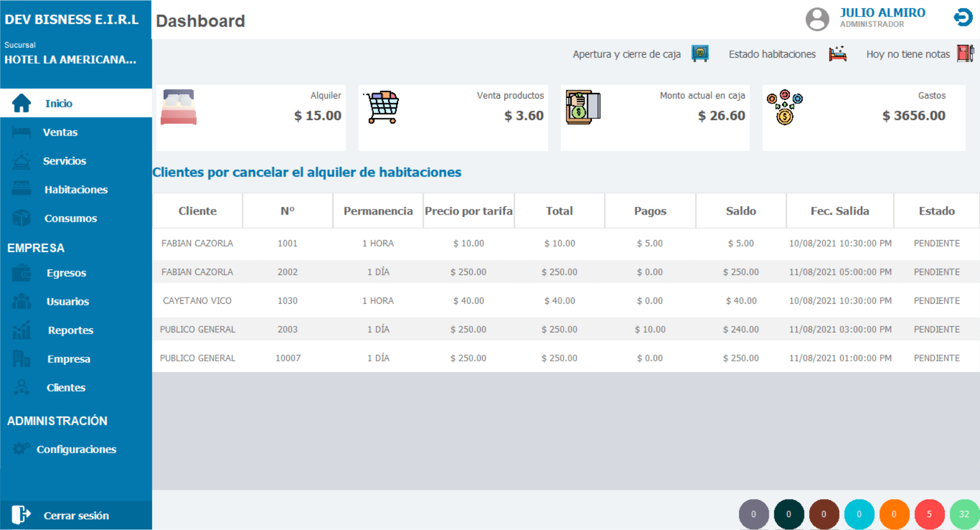The image size is (980, 530).
Task: Click the shopping cart Venta productos icon
Action: pos(382,107)
